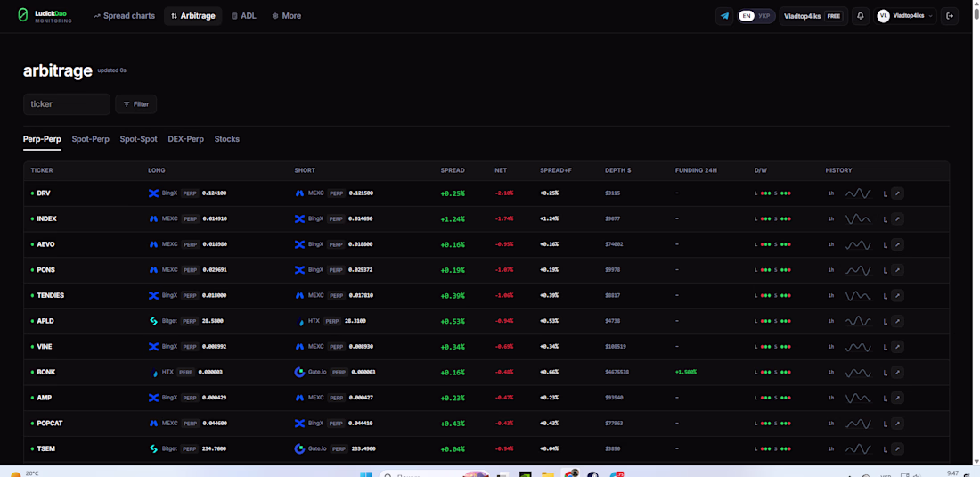Click TSEM row open-chart arrow icon
The height and width of the screenshot is (477, 980).
click(x=897, y=448)
